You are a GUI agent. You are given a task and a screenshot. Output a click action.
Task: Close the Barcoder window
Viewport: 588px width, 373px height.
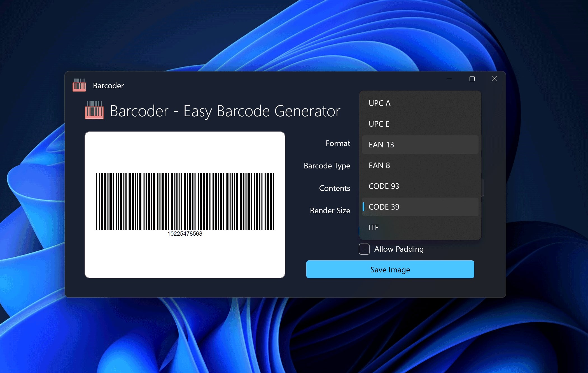pos(494,79)
